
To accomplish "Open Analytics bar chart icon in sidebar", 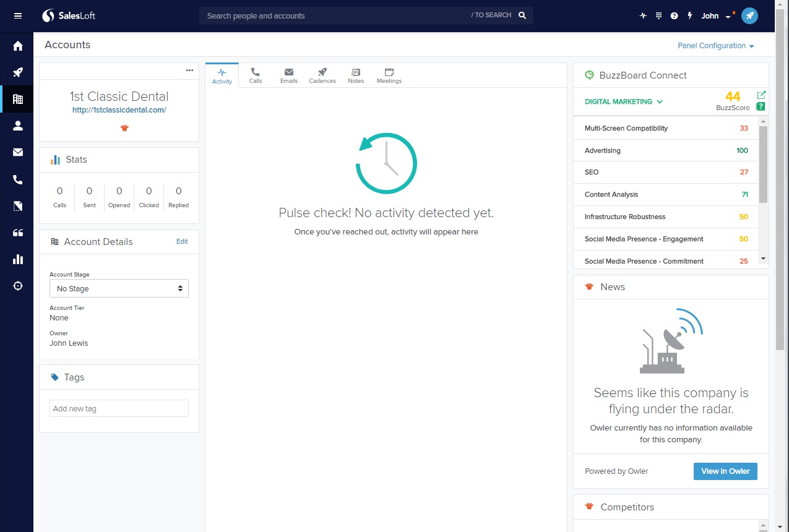I will 18,259.
